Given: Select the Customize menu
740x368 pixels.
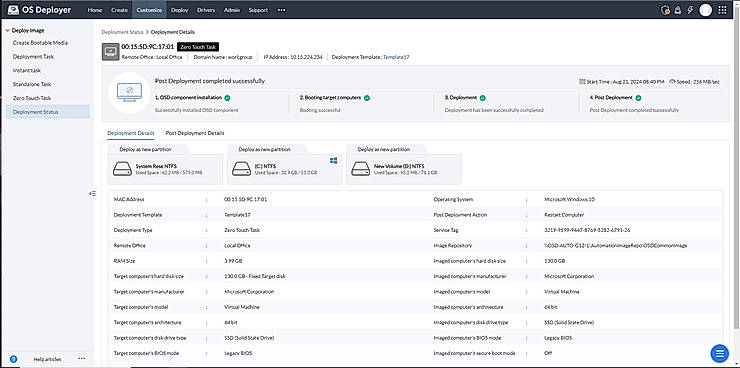Looking at the screenshot, I should tap(149, 10).
